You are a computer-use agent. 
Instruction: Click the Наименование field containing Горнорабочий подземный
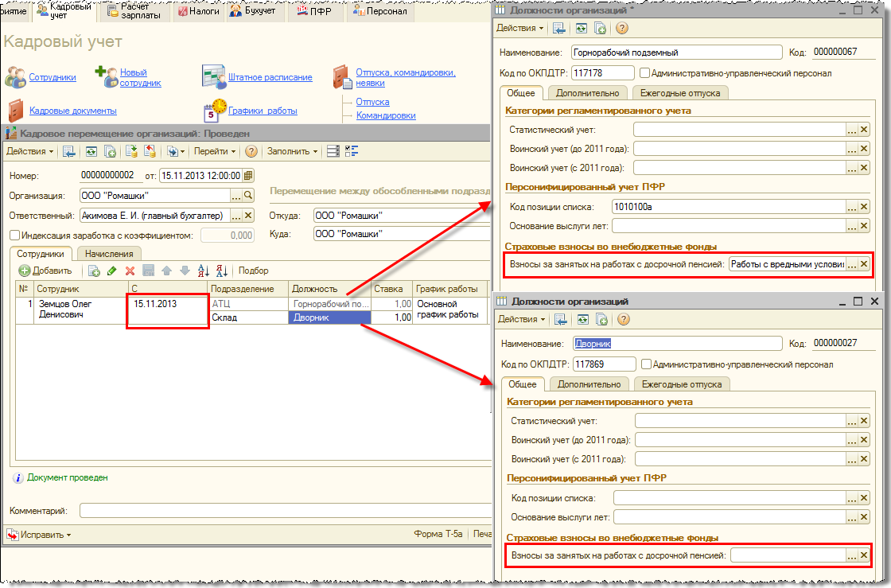pos(676,53)
